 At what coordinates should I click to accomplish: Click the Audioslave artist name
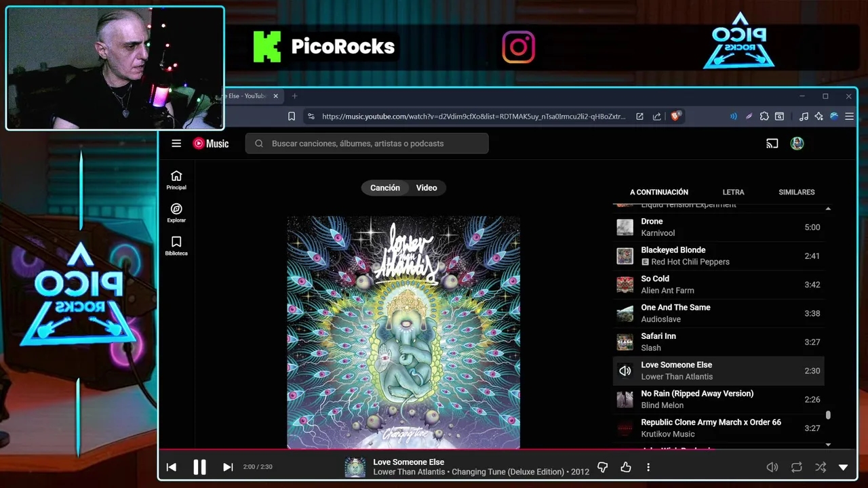(x=661, y=319)
